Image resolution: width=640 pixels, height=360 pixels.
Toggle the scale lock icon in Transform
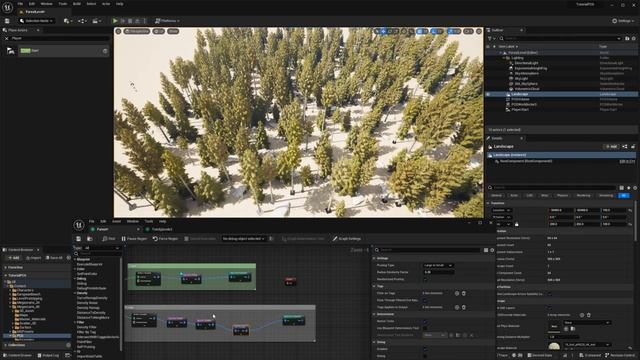point(516,224)
